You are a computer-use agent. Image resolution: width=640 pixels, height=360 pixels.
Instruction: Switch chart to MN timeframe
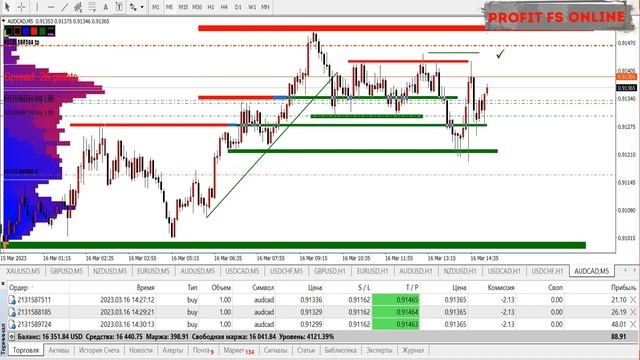point(265,7)
